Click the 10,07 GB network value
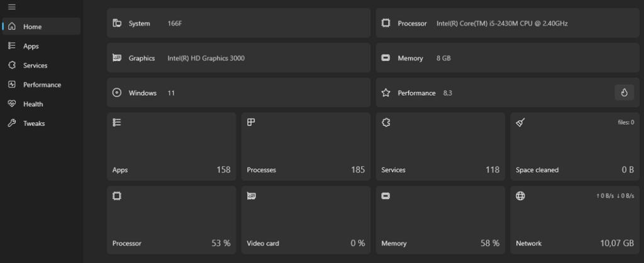Viewport: 644px width, 263px height. pyautogui.click(x=617, y=243)
